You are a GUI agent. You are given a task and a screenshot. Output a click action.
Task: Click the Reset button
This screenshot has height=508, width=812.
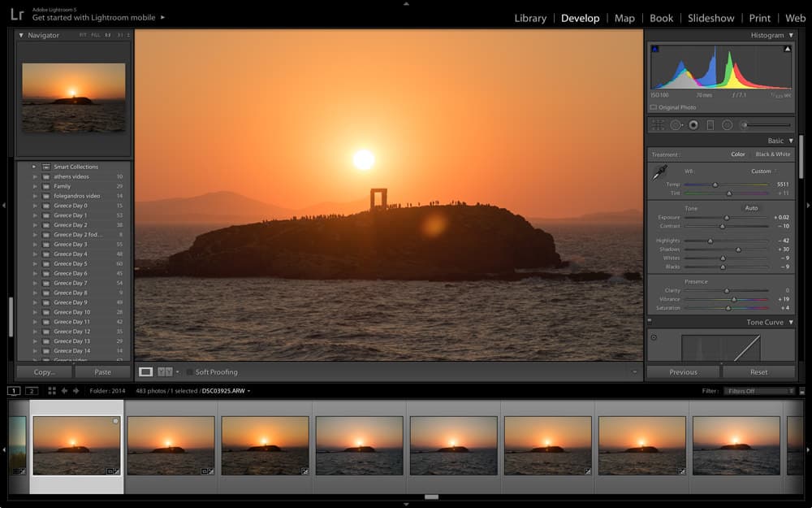758,371
